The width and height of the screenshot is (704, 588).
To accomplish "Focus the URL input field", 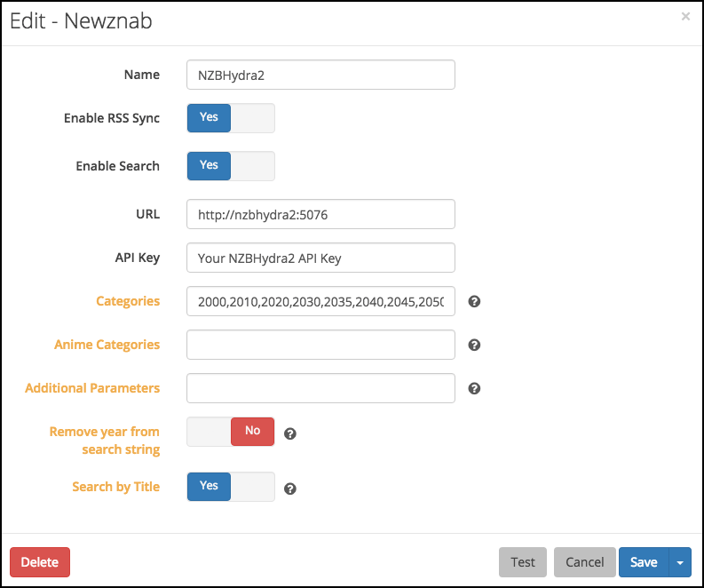I will pos(320,214).
